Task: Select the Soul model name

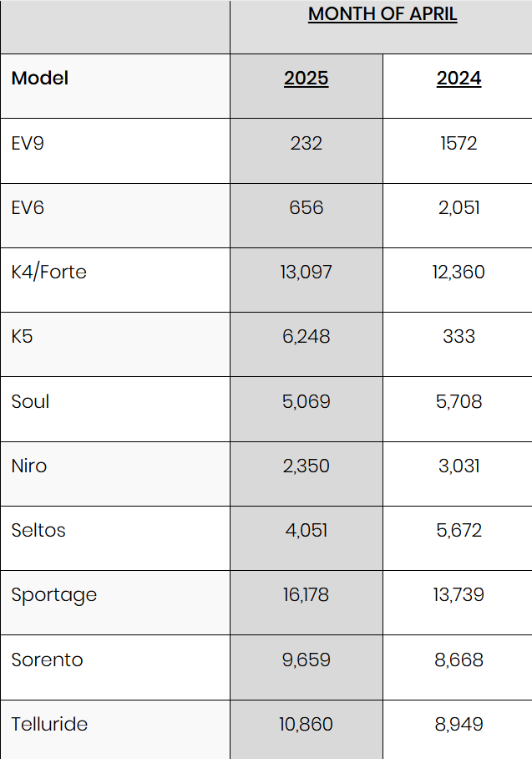Action: [x=30, y=401]
